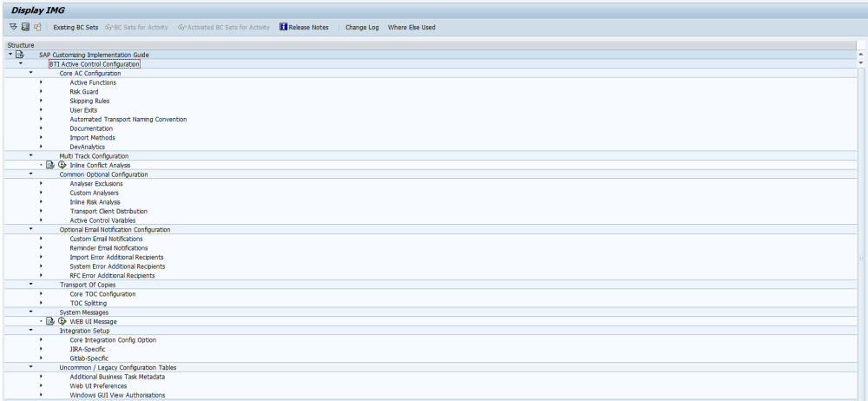The height and width of the screenshot is (401, 868).
Task: Expand the Risk Guard node
Action: (x=42, y=91)
